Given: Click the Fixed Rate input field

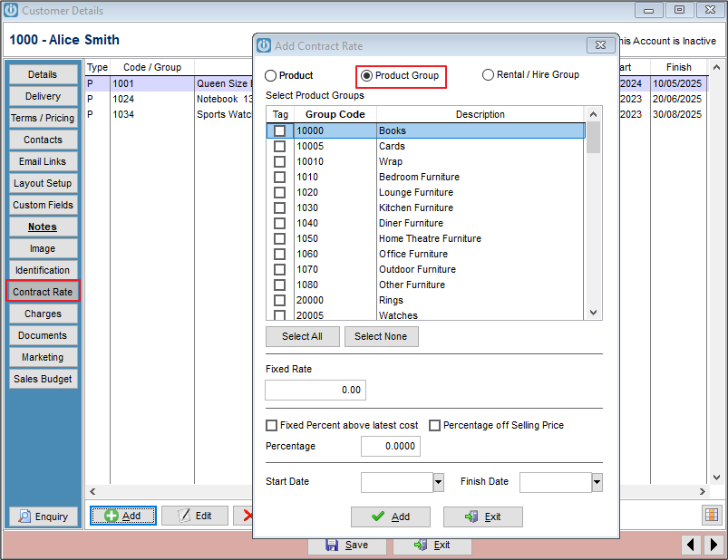Looking at the screenshot, I should click(315, 390).
